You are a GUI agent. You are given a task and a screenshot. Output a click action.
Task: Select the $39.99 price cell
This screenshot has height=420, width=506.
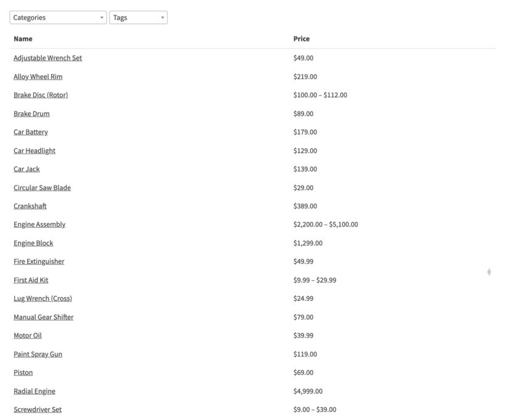click(x=304, y=336)
